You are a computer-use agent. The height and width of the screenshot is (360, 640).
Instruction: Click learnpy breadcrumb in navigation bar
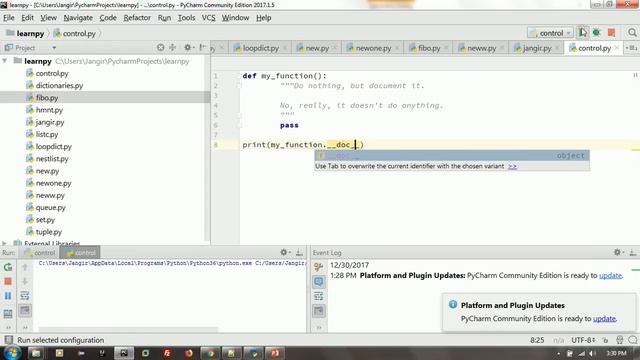[x=30, y=33]
